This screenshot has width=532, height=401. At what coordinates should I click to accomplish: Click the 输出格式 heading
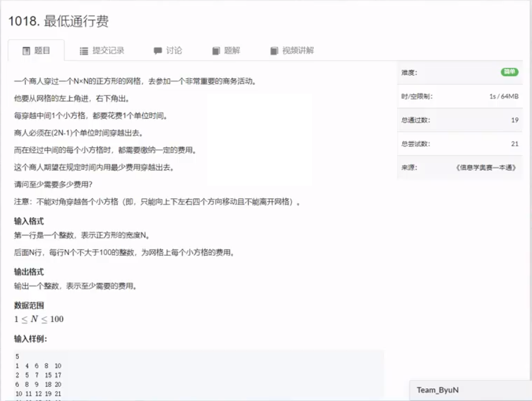tap(29, 272)
